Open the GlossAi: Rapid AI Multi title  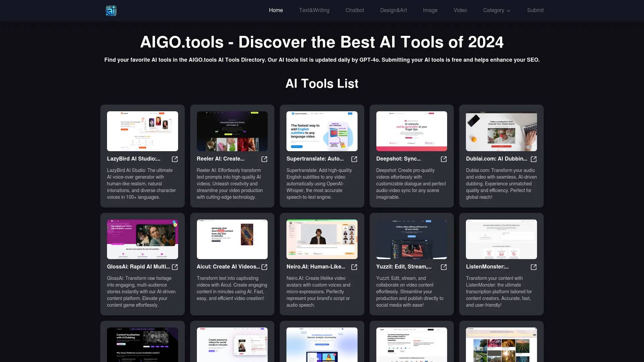pyautogui.click(x=139, y=267)
